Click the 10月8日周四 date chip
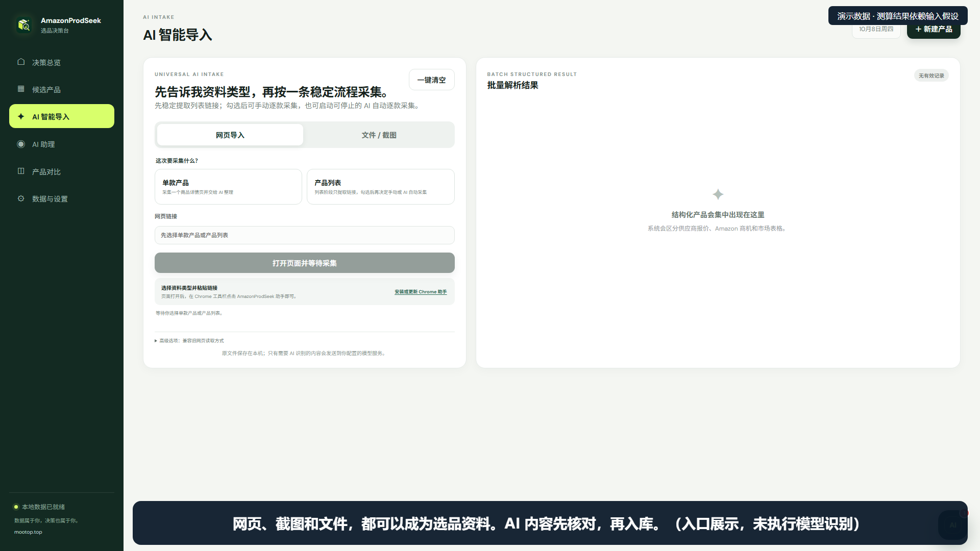This screenshot has width=980, height=551. click(x=876, y=29)
